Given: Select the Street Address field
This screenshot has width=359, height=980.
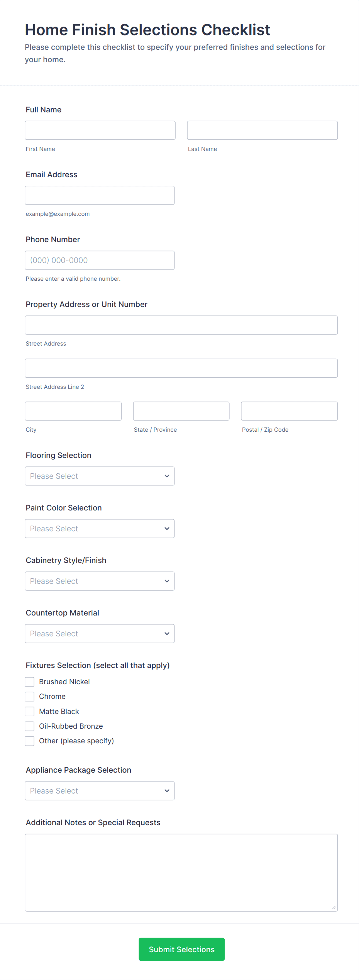Looking at the screenshot, I should (181, 325).
